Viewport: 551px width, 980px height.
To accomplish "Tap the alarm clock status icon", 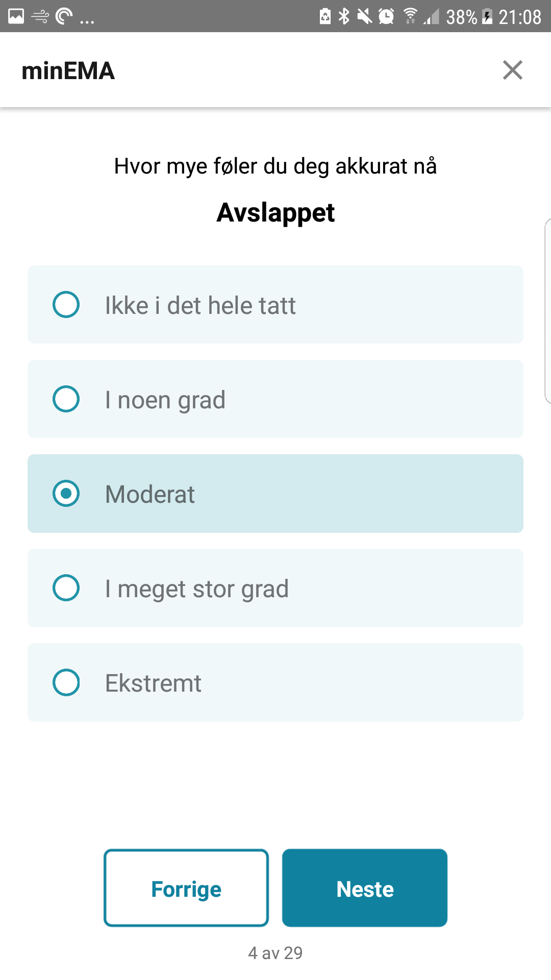I will coord(386,16).
